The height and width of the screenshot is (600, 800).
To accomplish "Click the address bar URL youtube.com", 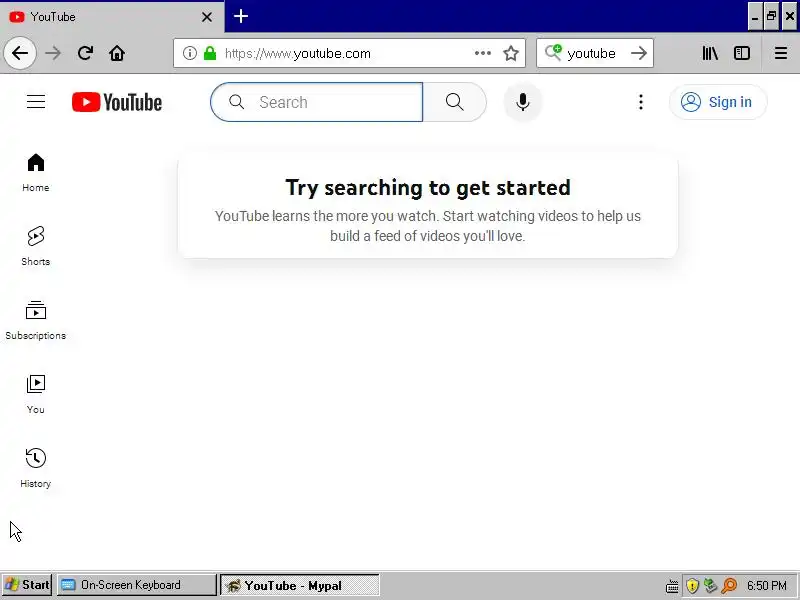I will tap(297, 53).
